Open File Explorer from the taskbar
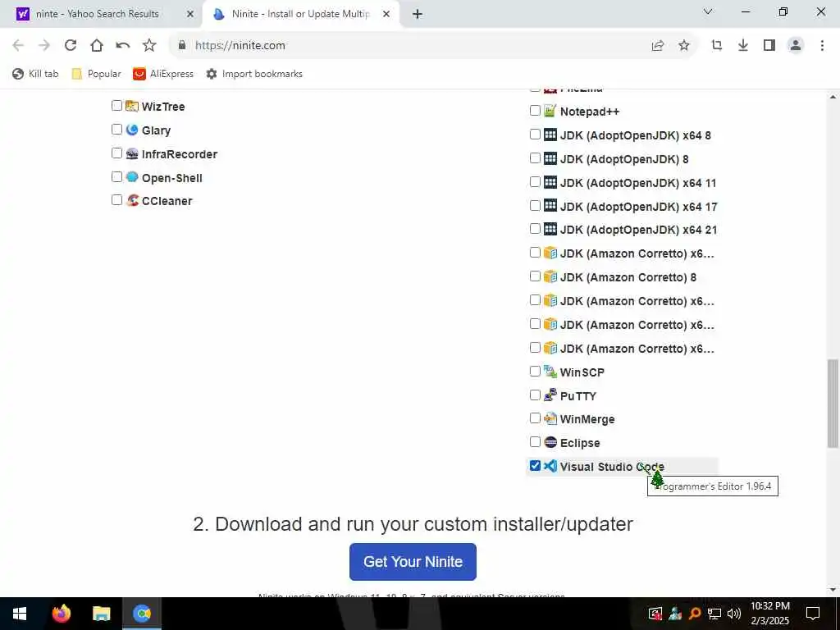840x630 pixels. [x=101, y=614]
